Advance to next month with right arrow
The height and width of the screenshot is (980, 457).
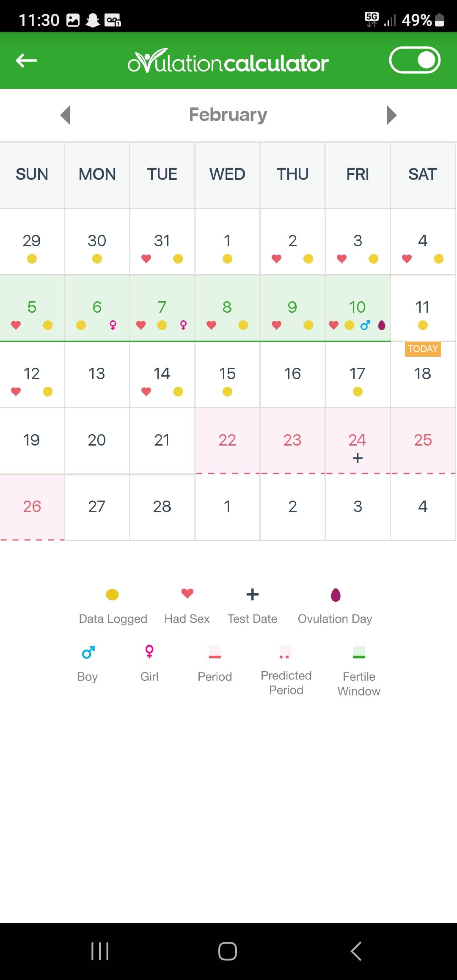click(x=391, y=115)
